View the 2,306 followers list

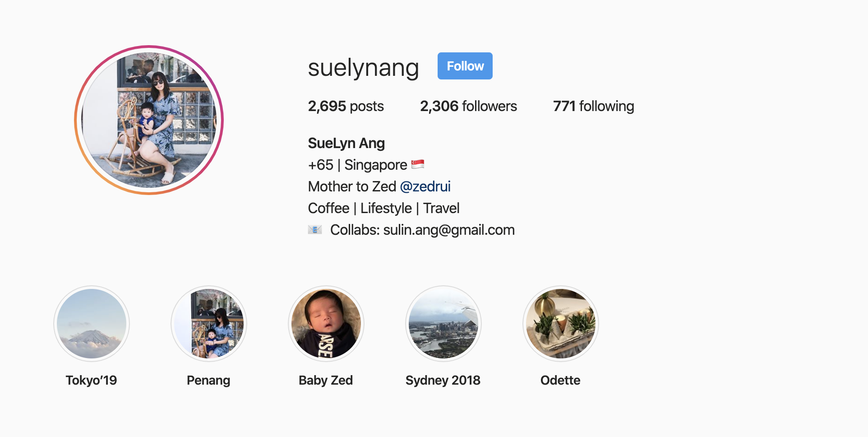click(x=468, y=106)
